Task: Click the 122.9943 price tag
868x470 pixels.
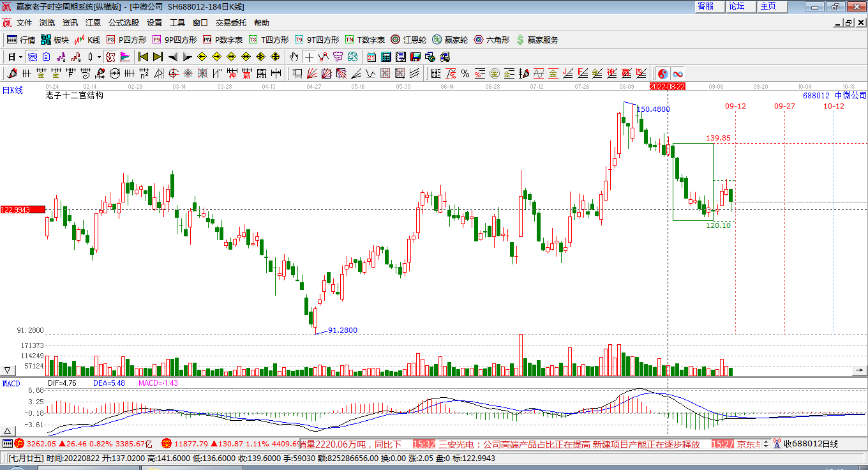Action: tap(22, 209)
